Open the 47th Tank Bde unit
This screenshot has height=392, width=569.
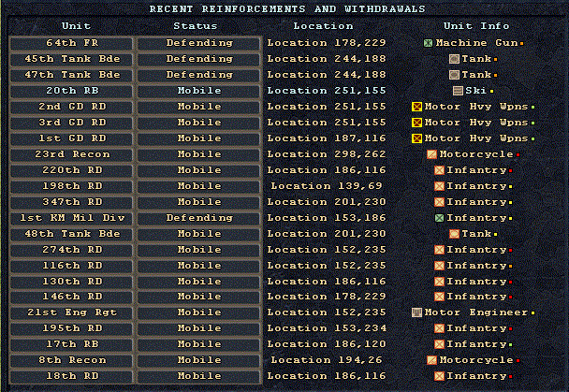tap(71, 75)
